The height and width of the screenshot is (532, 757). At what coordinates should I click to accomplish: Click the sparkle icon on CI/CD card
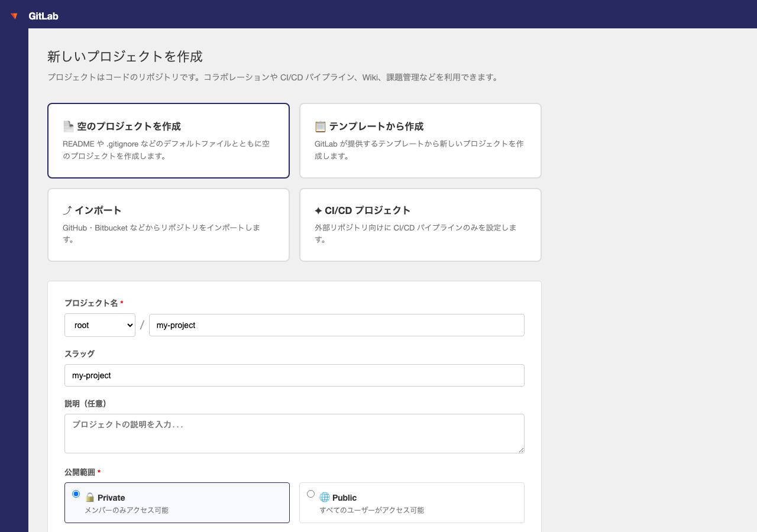click(318, 210)
